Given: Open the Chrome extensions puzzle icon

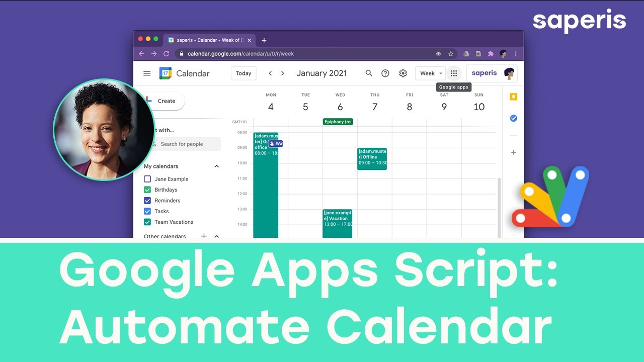Looking at the screenshot, I should (491, 54).
